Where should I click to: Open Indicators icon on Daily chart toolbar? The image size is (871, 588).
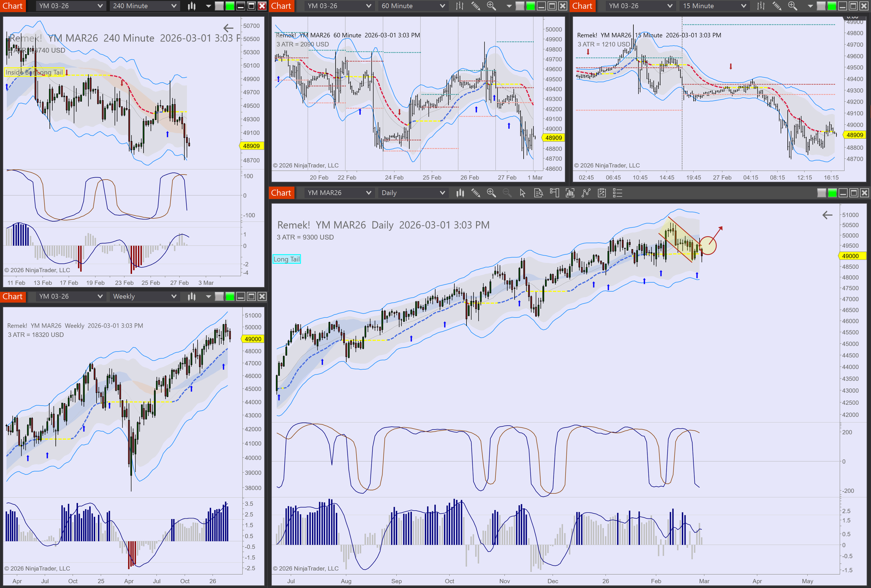pos(570,193)
